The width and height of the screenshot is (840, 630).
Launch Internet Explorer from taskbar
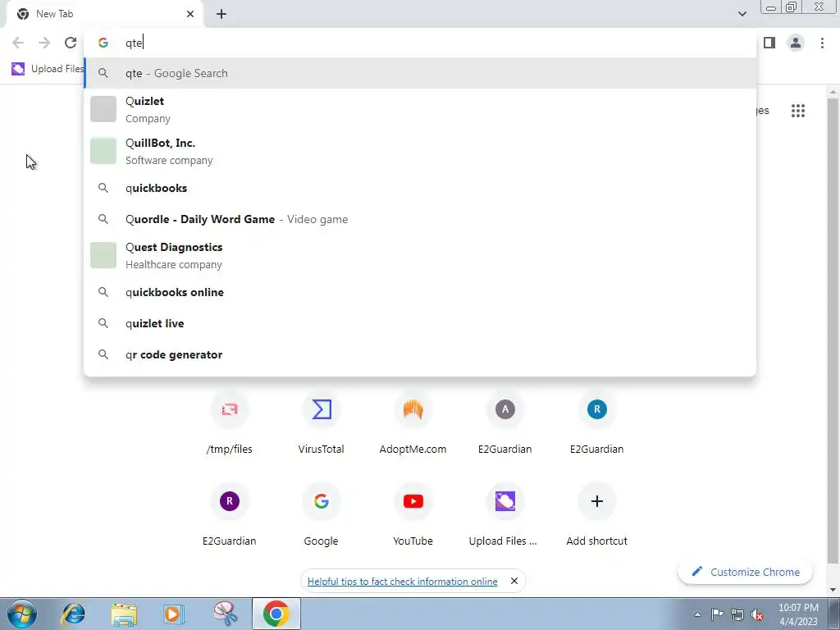[x=73, y=614]
